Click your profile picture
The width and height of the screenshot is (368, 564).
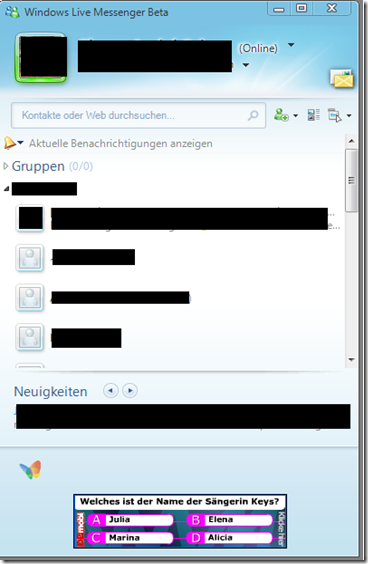click(41, 58)
